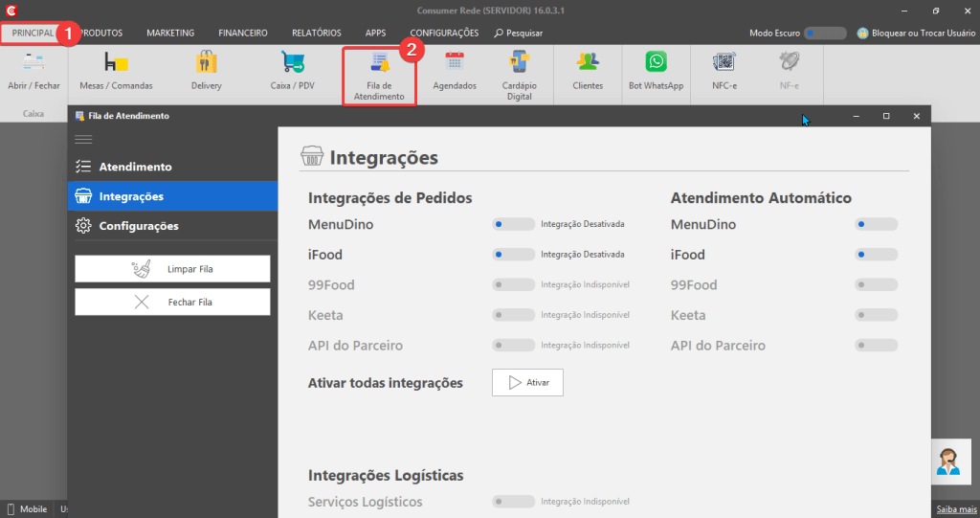Click Limpar Fila button
The width and height of the screenshot is (980, 518).
click(172, 269)
